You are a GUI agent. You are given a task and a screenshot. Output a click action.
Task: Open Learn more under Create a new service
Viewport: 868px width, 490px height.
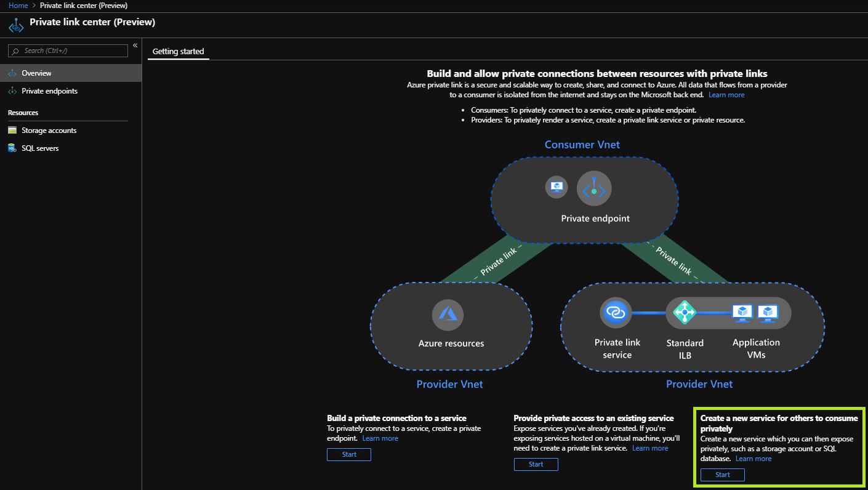tap(753, 459)
